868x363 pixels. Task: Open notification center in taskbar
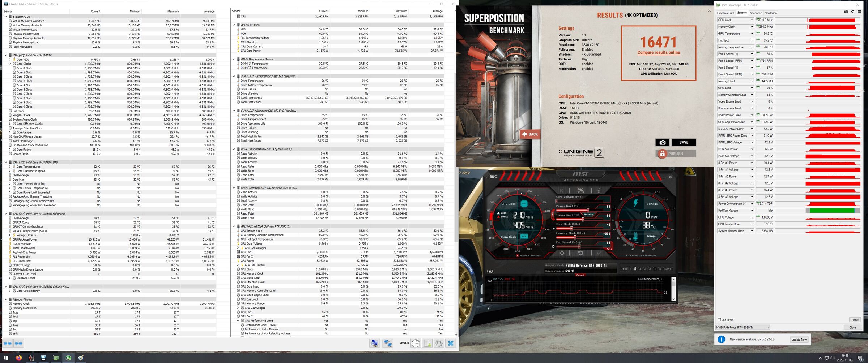point(860,358)
